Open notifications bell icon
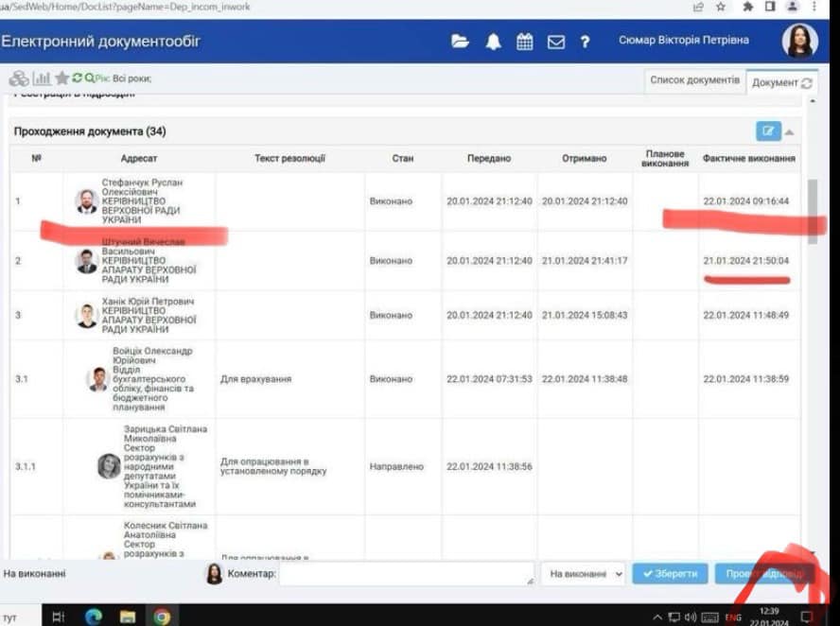 pos(493,42)
